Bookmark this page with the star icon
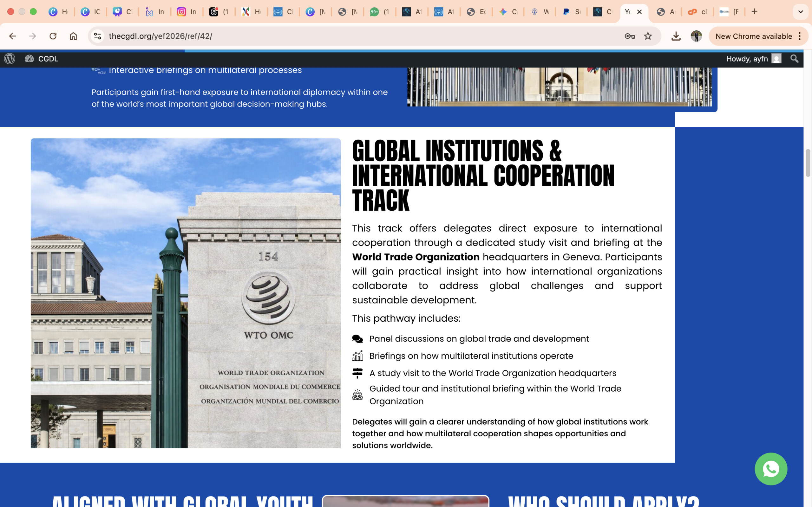The height and width of the screenshot is (507, 812). coord(648,36)
